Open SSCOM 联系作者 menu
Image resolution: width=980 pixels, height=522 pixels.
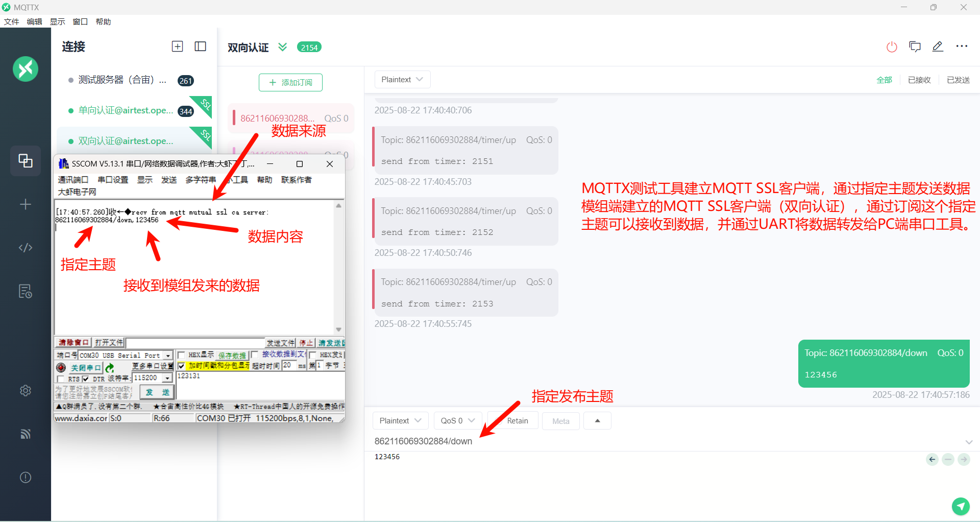click(x=296, y=180)
